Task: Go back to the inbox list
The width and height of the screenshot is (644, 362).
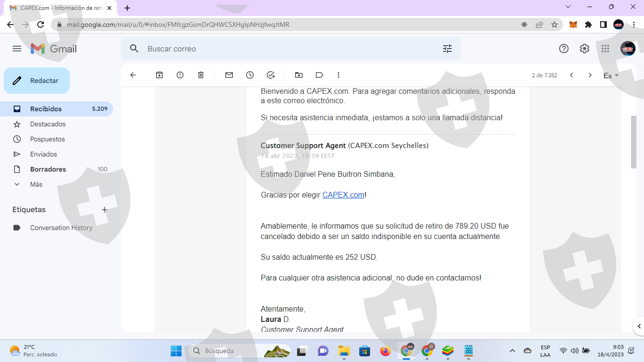Action: coord(133,75)
